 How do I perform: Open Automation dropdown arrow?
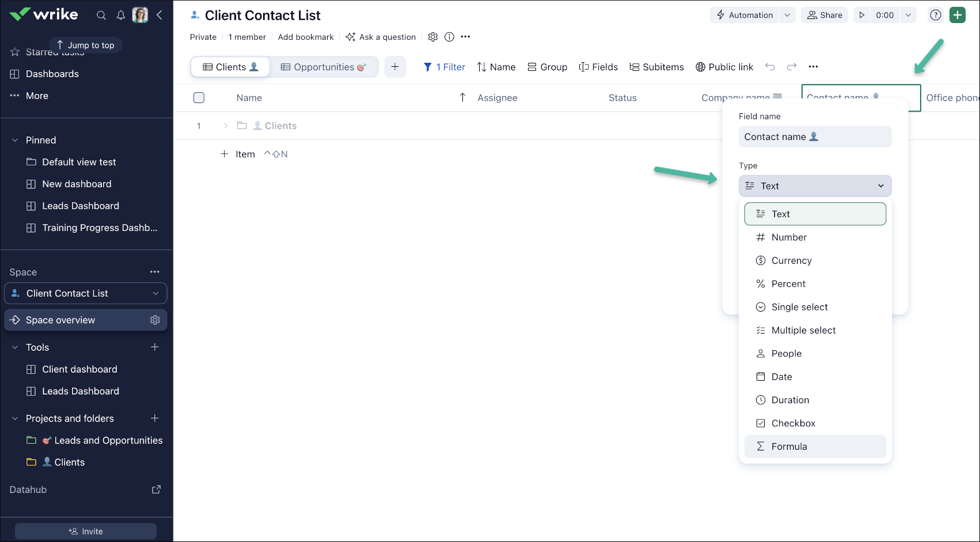pos(787,16)
